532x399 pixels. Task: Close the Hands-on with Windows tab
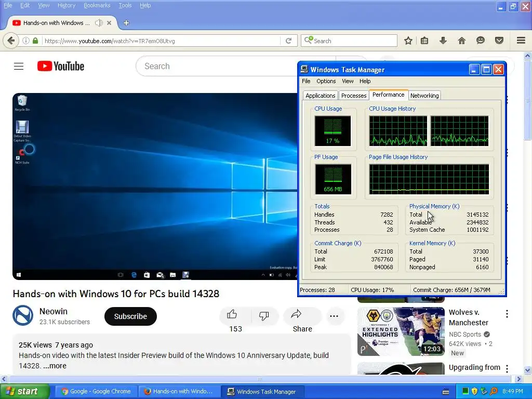click(109, 23)
